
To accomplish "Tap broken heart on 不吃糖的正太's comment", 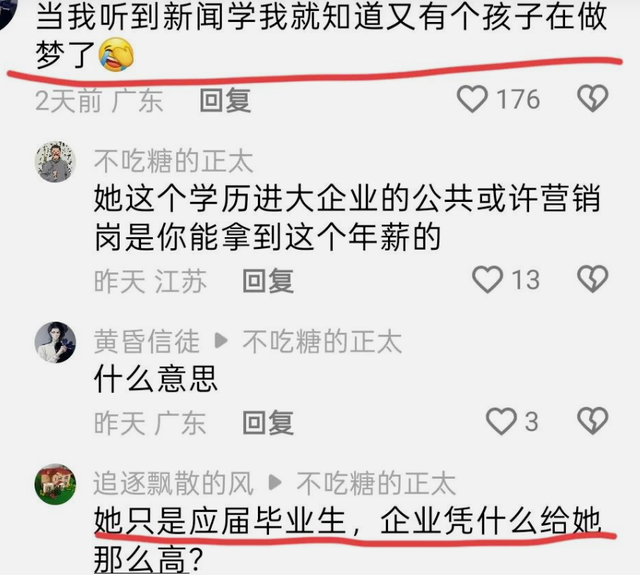I will pyautogui.click(x=592, y=279).
